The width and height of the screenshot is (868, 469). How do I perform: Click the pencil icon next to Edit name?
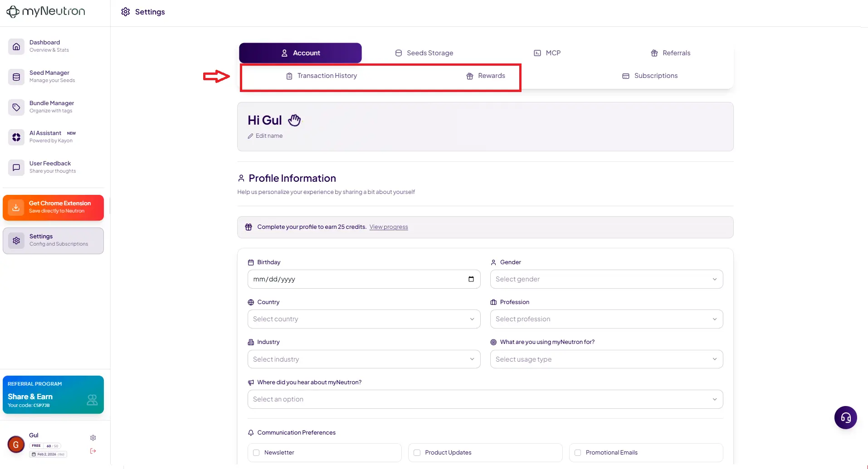pos(250,136)
